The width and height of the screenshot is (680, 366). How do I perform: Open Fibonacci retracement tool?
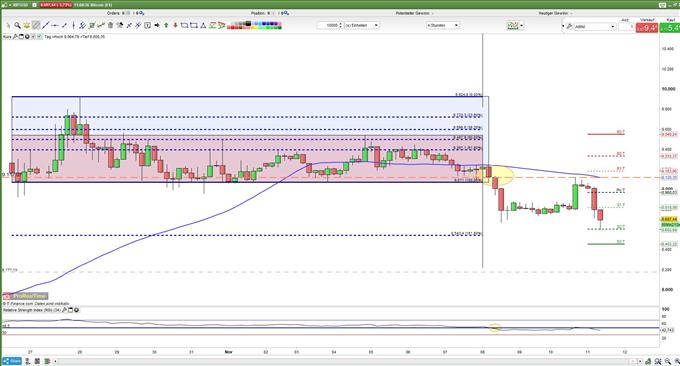coord(212,26)
